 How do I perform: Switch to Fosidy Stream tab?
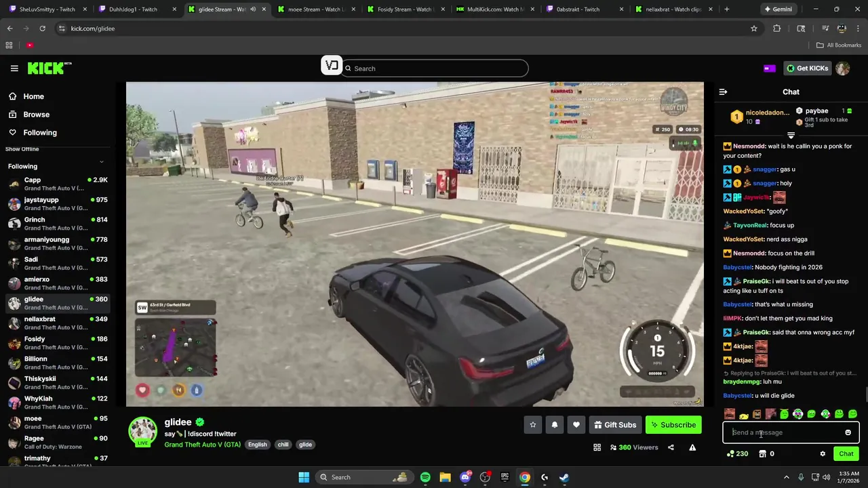point(404,9)
